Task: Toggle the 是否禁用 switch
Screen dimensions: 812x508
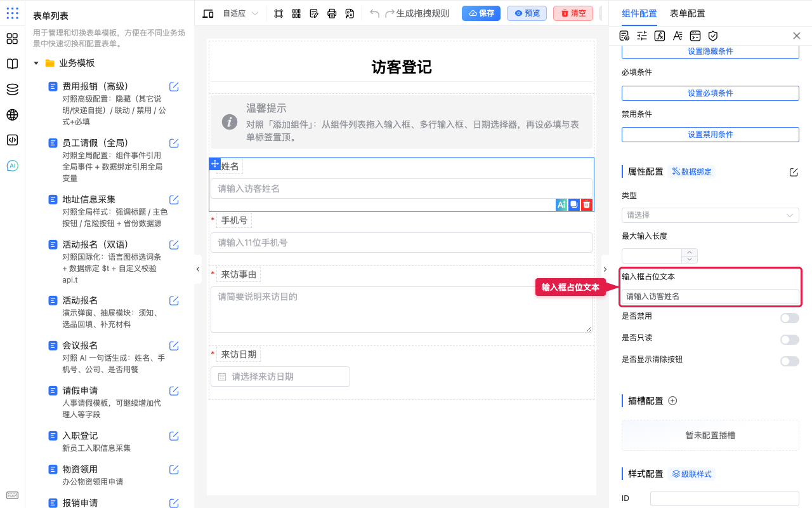Action: click(790, 318)
